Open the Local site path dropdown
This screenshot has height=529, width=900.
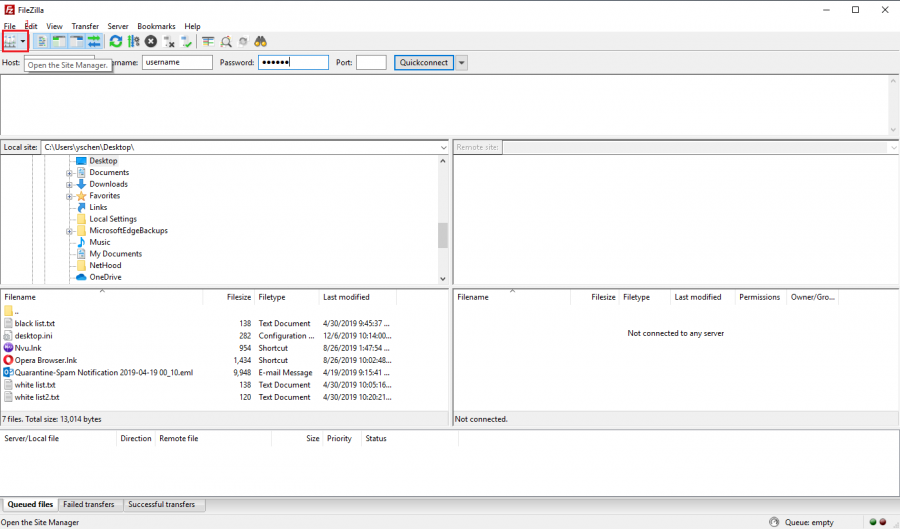point(443,147)
